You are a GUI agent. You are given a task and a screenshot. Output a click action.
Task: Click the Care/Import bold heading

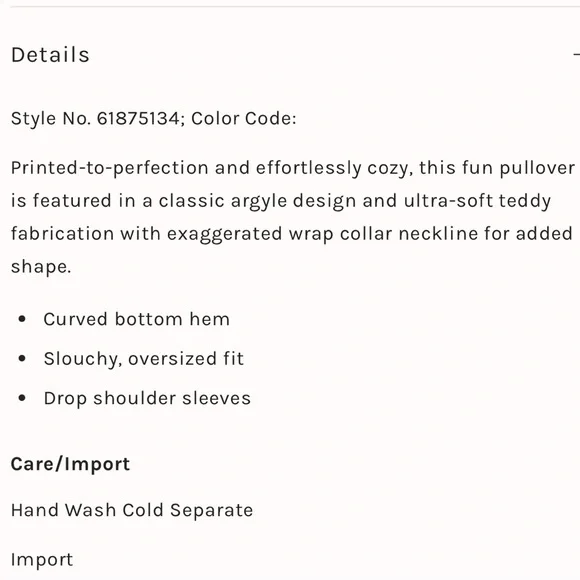(70, 464)
